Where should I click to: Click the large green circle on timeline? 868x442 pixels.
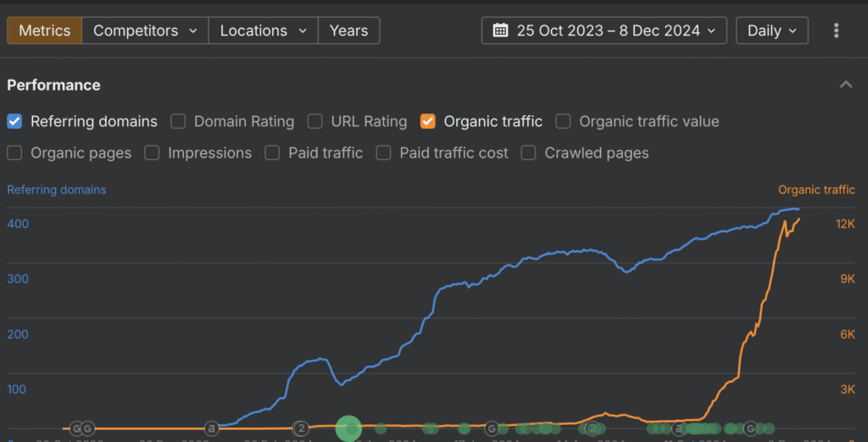(x=348, y=428)
